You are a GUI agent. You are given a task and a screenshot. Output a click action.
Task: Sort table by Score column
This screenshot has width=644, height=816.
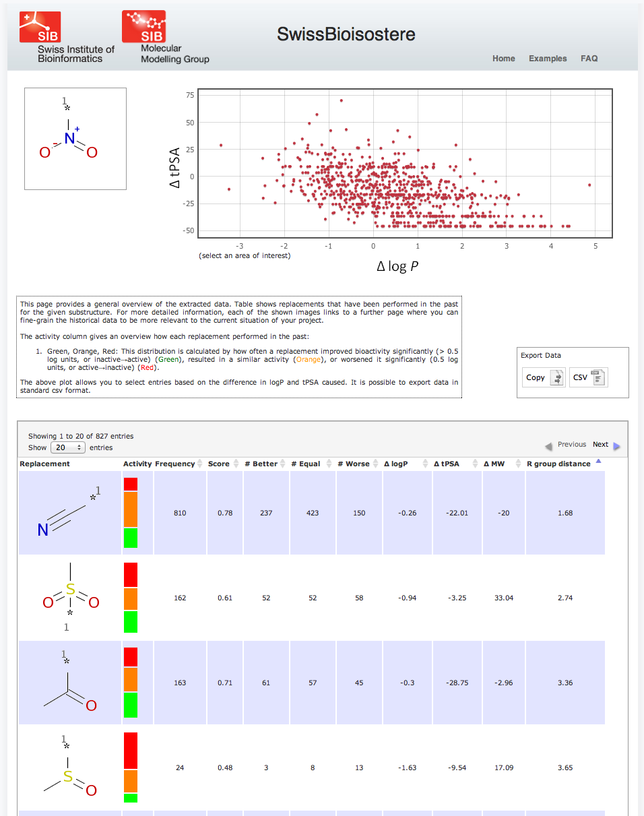click(x=223, y=464)
